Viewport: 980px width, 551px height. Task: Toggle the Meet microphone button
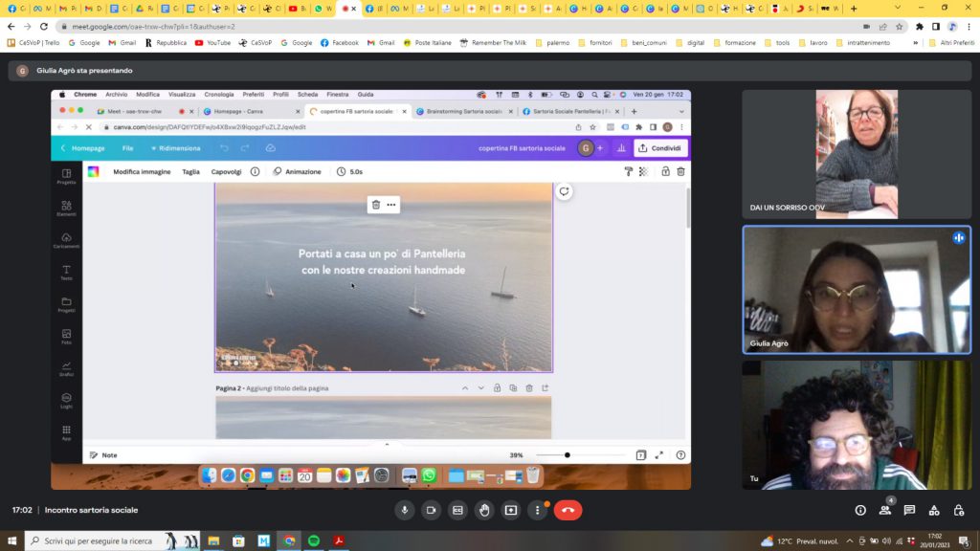coord(405,511)
